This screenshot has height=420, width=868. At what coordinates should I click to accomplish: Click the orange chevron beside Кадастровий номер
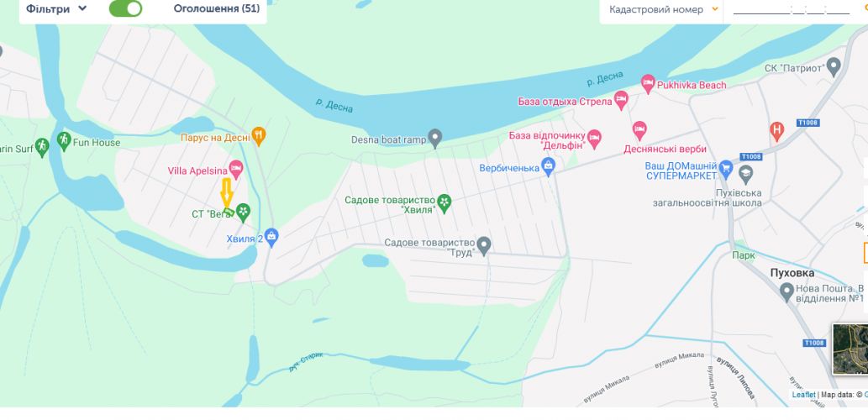tap(715, 9)
